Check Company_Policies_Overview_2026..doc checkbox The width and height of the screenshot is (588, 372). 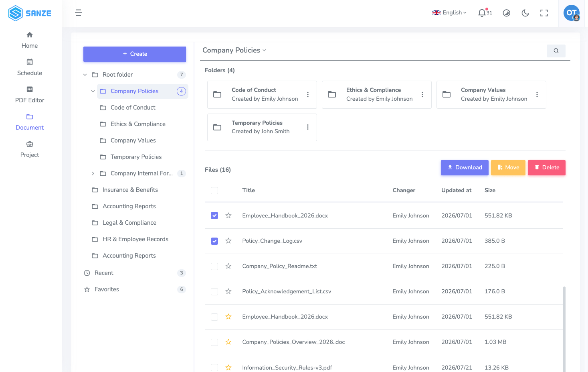pos(214,342)
